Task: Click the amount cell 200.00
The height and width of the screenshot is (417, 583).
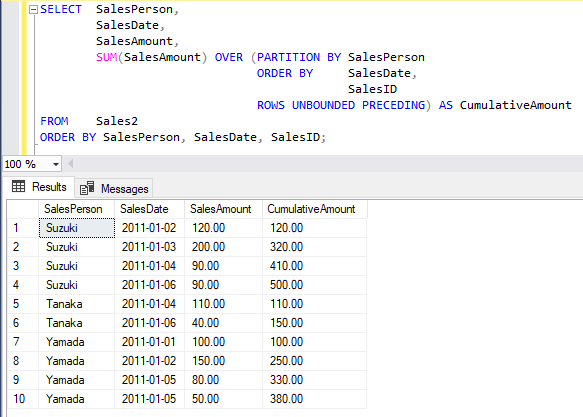Action: click(223, 247)
